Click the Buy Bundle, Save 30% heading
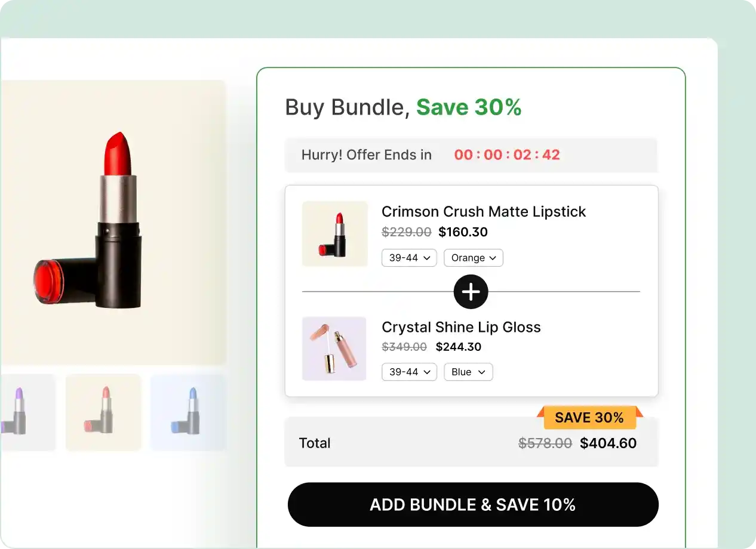Screen dimensions: 756x549 click(x=403, y=107)
